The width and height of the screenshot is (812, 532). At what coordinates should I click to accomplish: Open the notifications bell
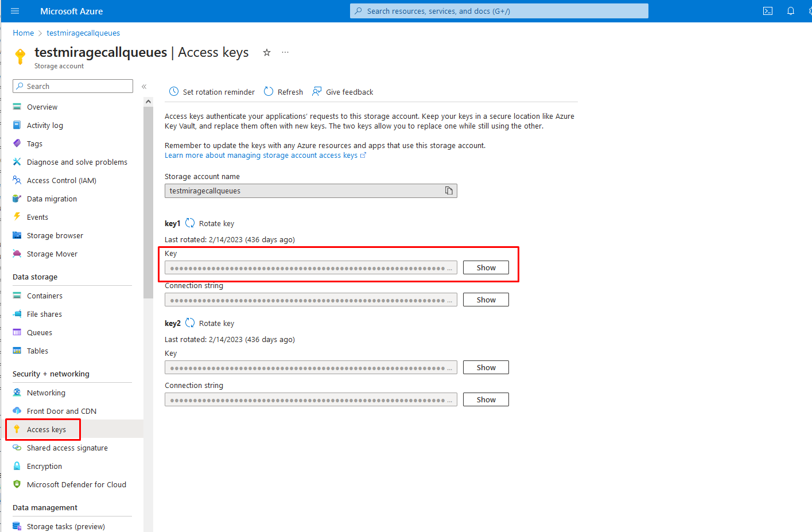coord(791,11)
